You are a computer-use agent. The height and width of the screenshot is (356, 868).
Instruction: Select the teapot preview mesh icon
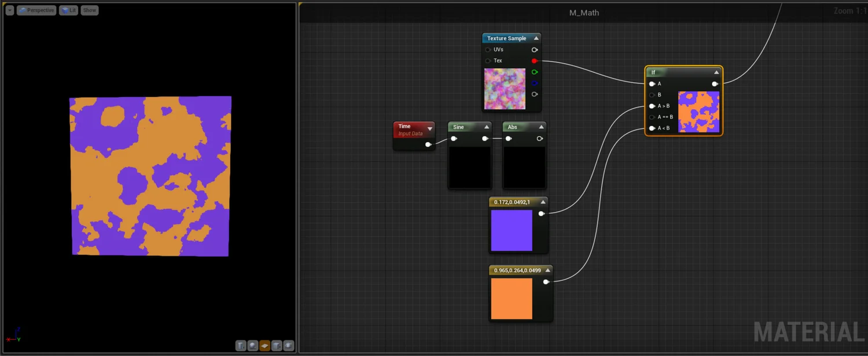pos(289,346)
